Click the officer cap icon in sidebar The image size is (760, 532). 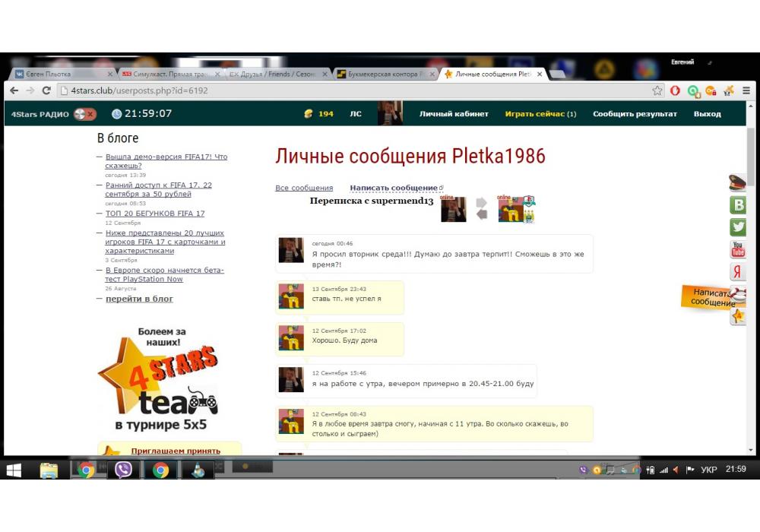(x=737, y=182)
